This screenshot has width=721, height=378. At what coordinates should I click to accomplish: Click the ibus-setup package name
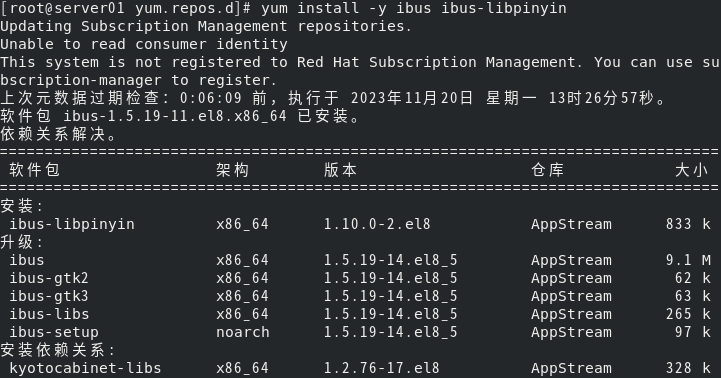pyautogui.click(x=54, y=332)
